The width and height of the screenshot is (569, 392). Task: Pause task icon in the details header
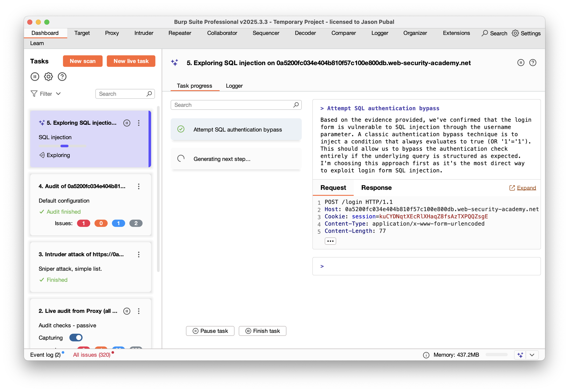[x=521, y=63]
